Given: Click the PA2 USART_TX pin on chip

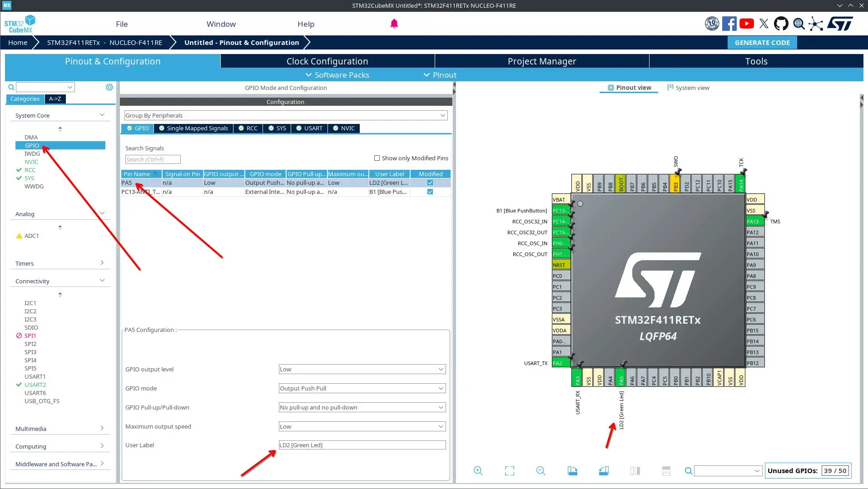Looking at the screenshot, I should pyautogui.click(x=560, y=363).
